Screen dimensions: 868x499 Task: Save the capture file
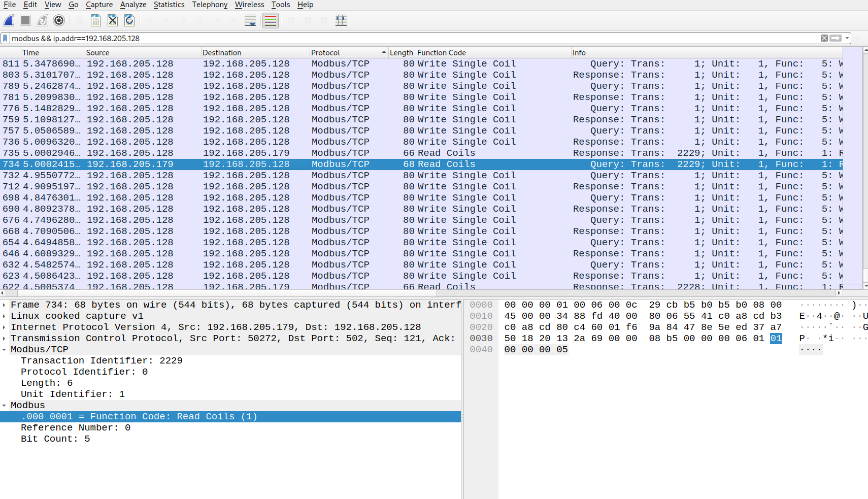click(95, 20)
